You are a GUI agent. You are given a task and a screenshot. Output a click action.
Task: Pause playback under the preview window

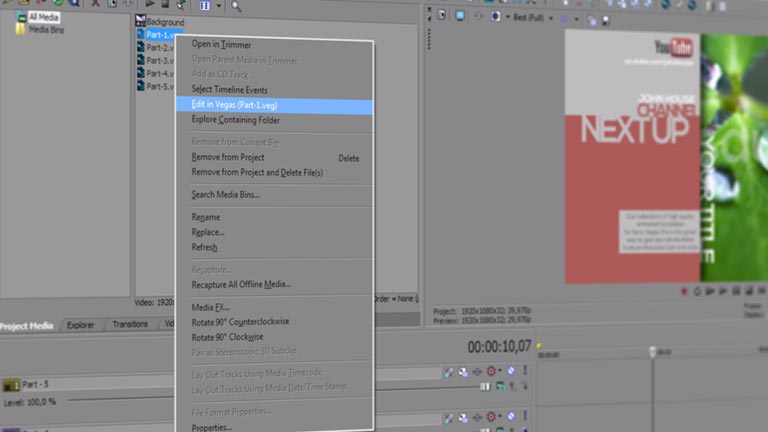point(736,291)
